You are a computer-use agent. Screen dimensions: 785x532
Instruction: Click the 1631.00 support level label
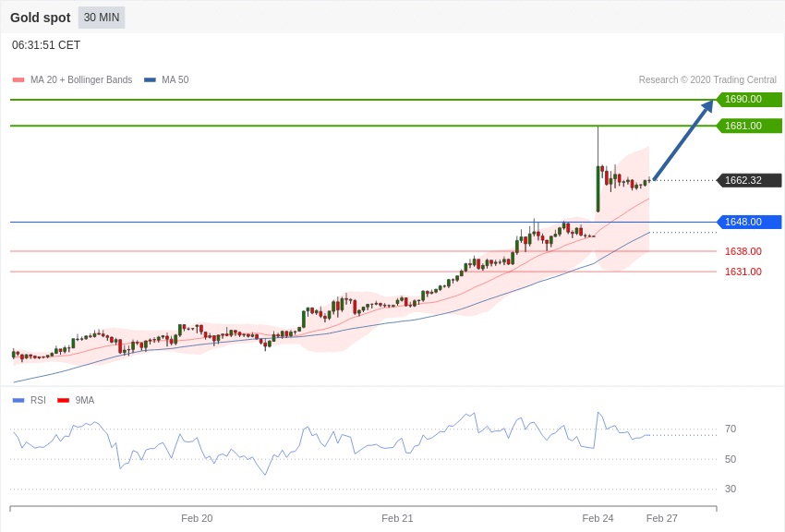tap(743, 272)
